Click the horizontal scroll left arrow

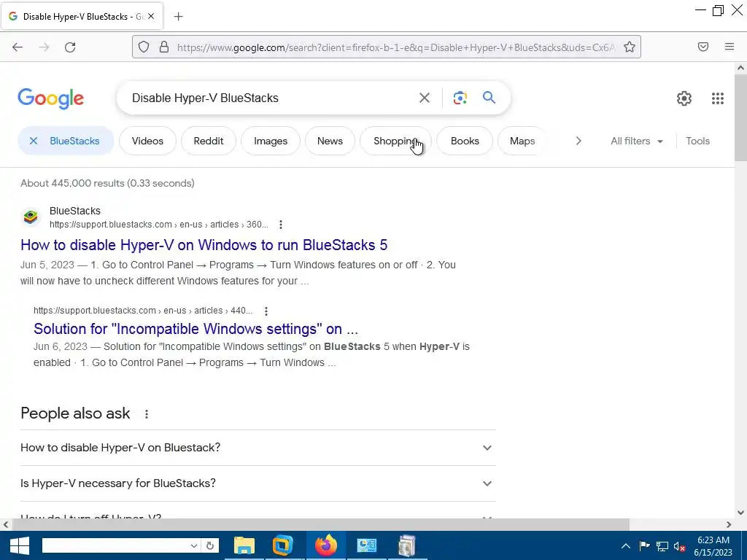coord(6,524)
